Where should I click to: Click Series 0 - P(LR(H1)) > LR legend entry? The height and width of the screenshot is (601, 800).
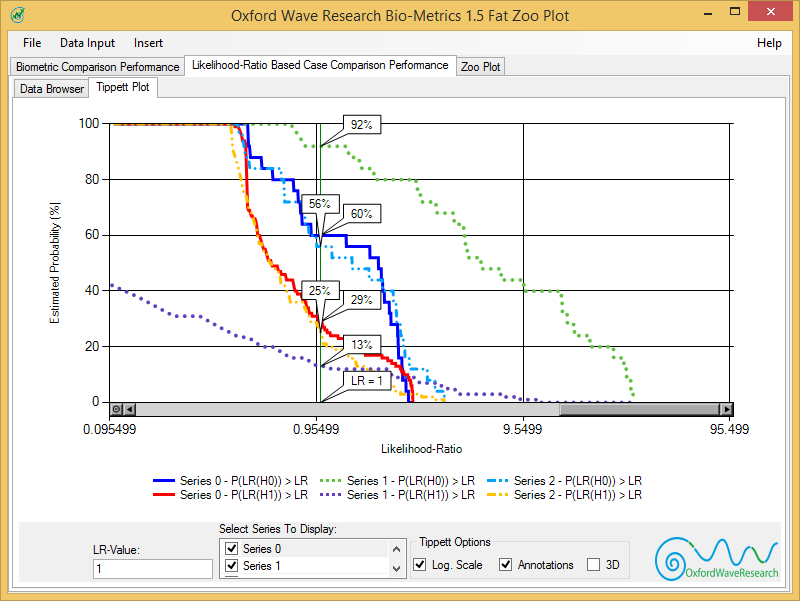(x=231, y=495)
